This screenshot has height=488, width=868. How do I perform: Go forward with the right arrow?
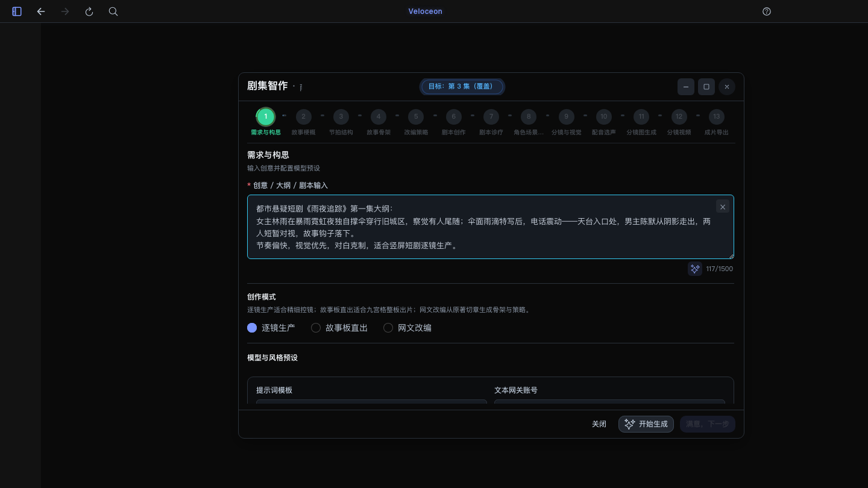tap(65, 11)
